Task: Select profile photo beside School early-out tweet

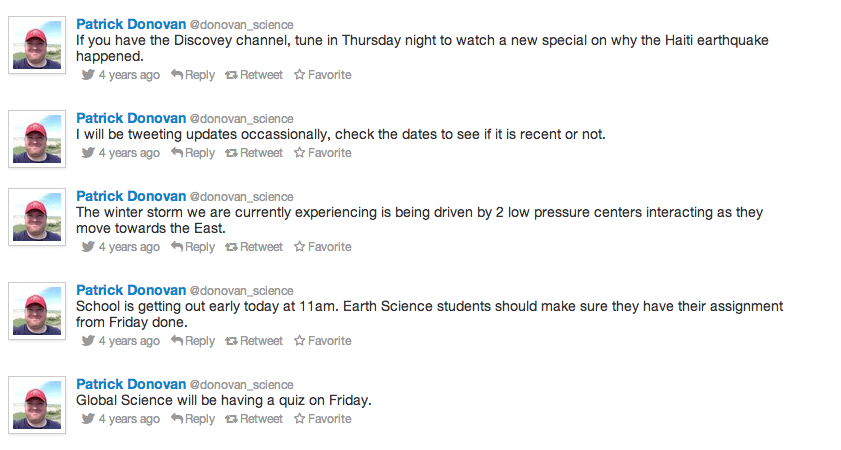Action: pyautogui.click(x=38, y=313)
